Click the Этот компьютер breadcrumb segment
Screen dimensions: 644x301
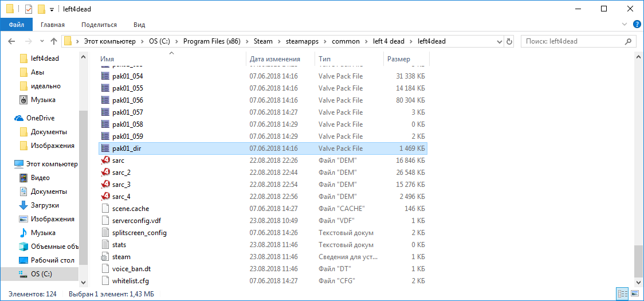click(109, 41)
